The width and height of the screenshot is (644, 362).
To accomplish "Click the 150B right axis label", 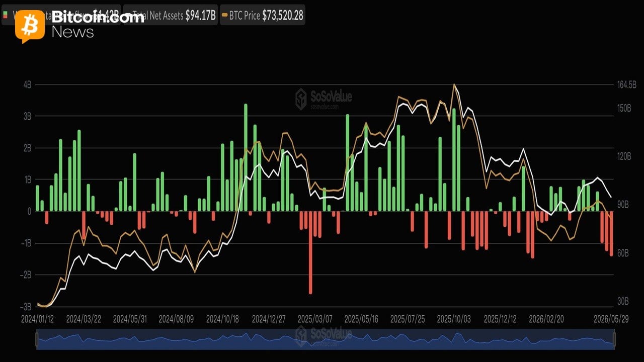I will click(x=624, y=108).
